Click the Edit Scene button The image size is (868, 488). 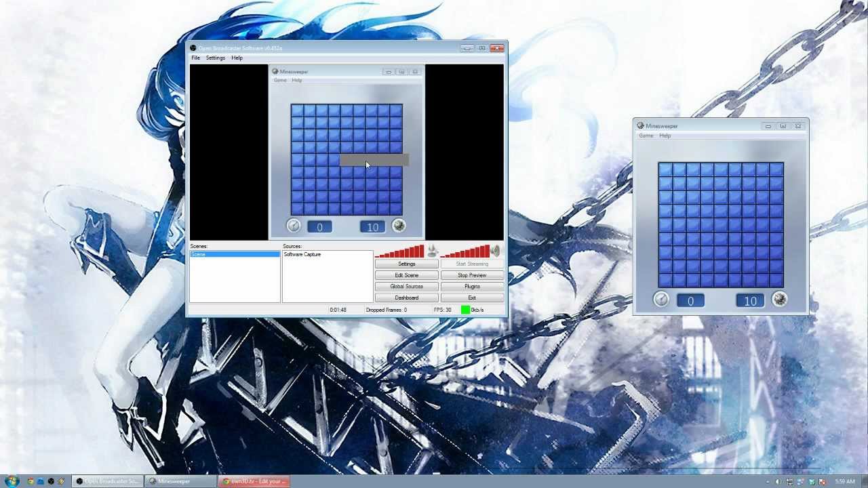point(407,275)
